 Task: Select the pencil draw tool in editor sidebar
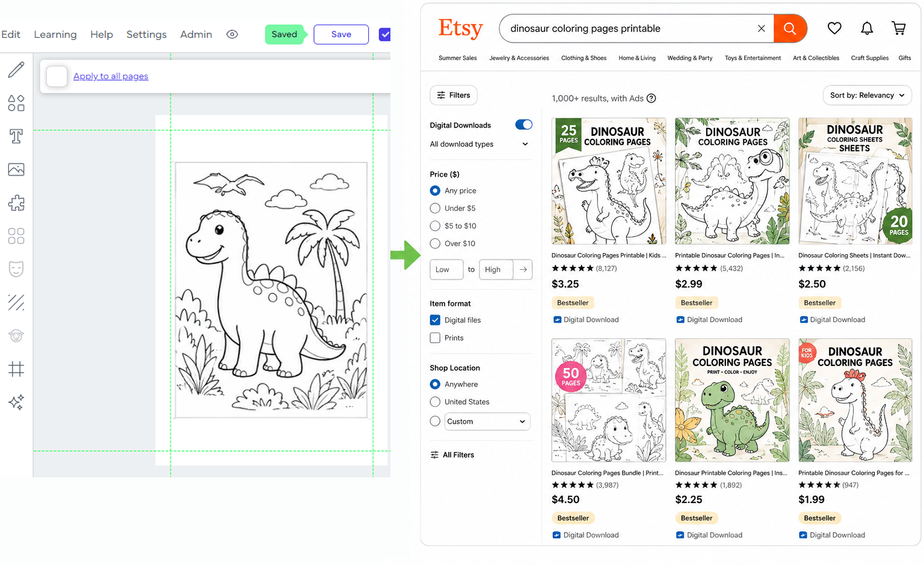tap(16, 70)
